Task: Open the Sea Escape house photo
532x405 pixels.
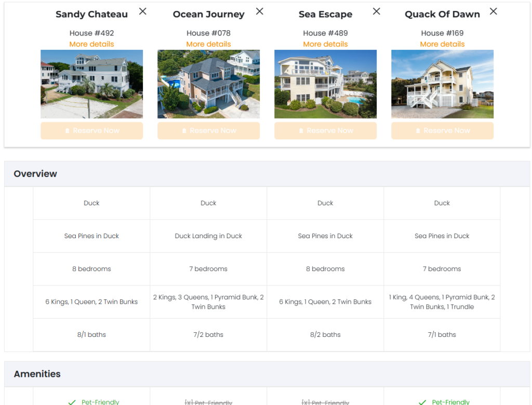Action: (x=325, y=84)
